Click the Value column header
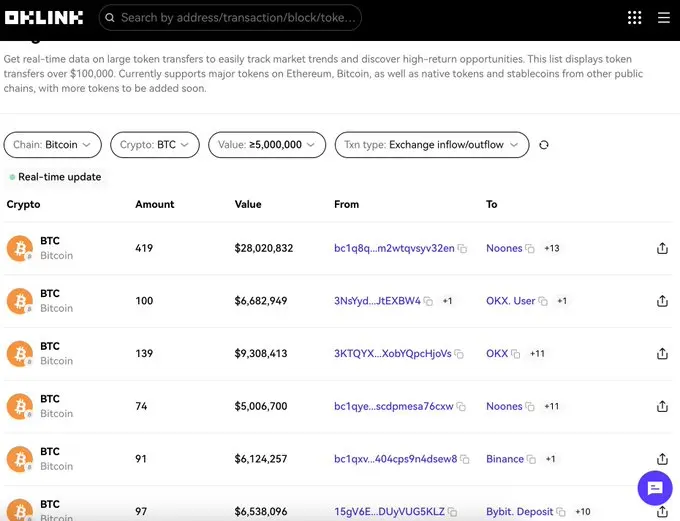 pyautogui.click(x=248, y=204)
